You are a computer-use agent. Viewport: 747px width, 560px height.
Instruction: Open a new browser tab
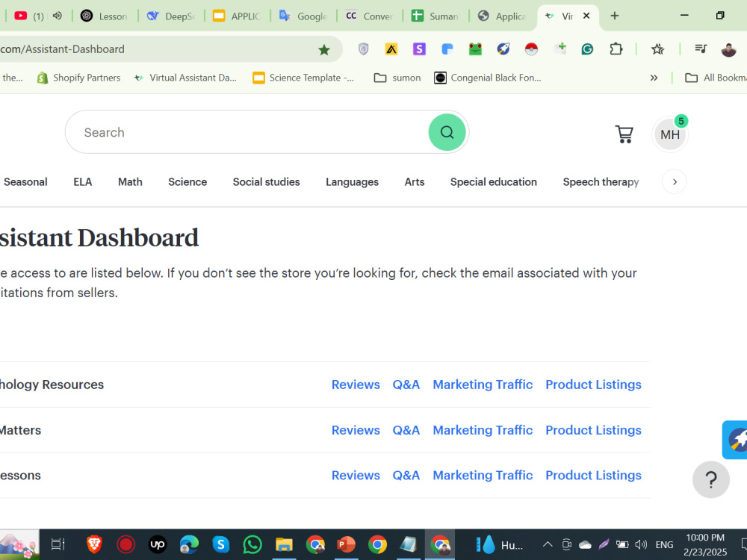pyautogui.click(x=615, y=16)
